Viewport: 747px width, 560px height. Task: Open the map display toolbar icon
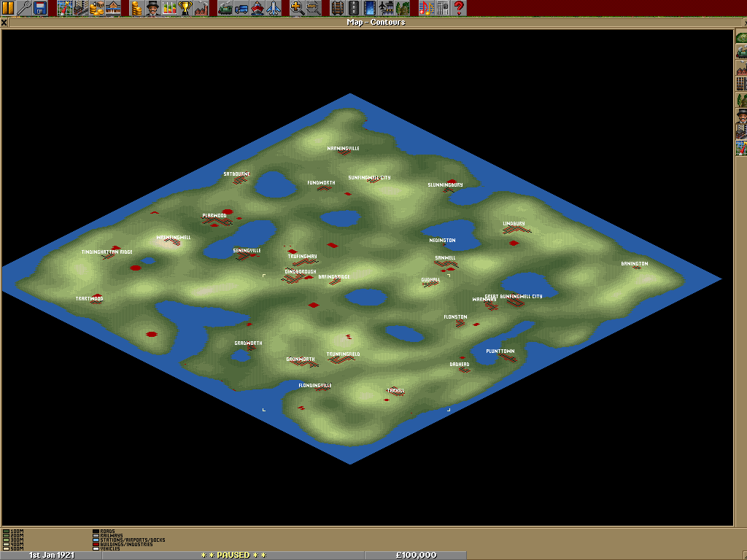tap(64, 8)
